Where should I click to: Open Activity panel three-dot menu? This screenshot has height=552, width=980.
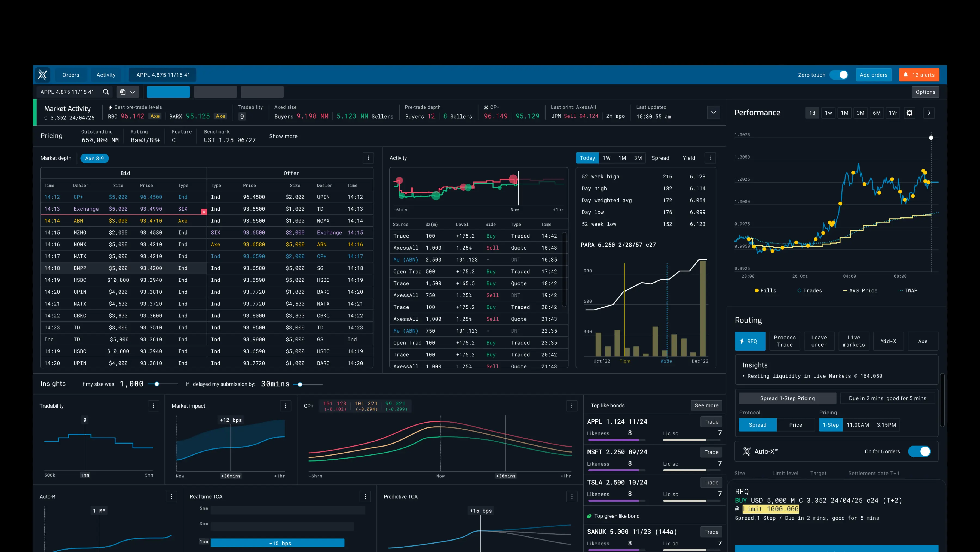[710, 158]
